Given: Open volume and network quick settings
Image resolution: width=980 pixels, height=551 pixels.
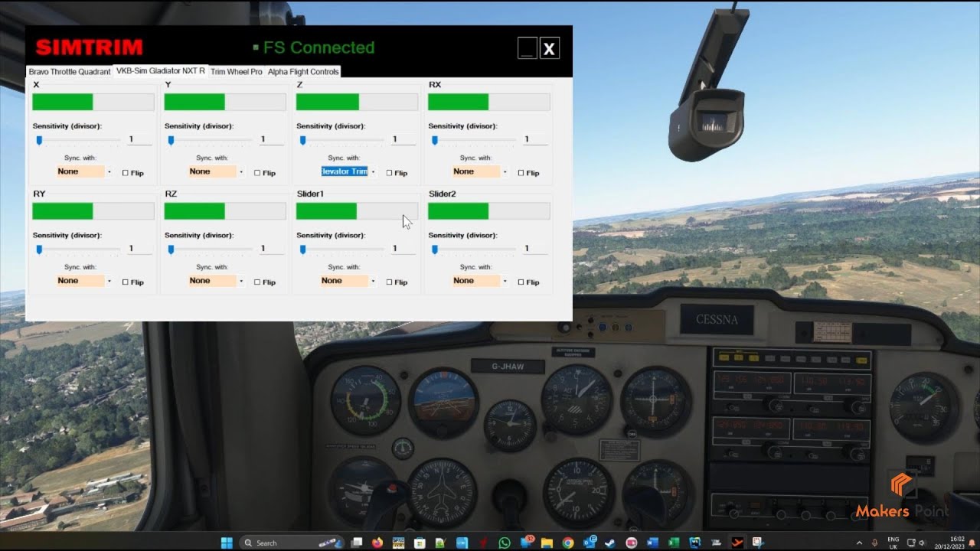Looking at the screenshot, I should coord(917,543).
